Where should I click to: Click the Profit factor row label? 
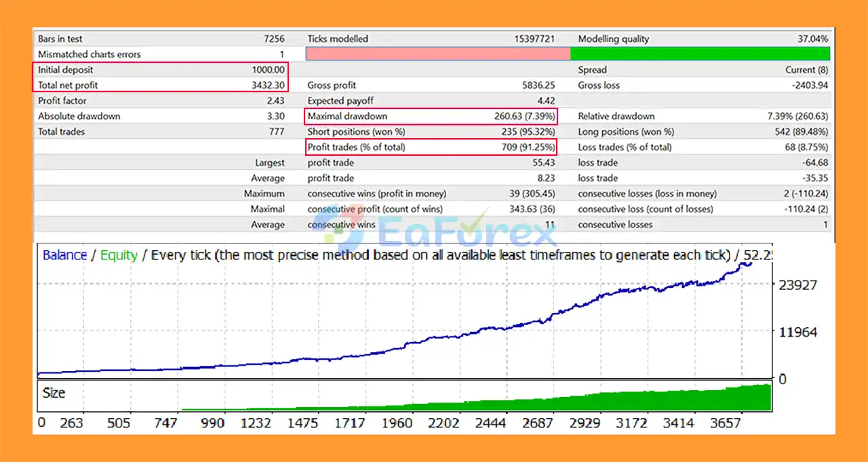point(62,101)
